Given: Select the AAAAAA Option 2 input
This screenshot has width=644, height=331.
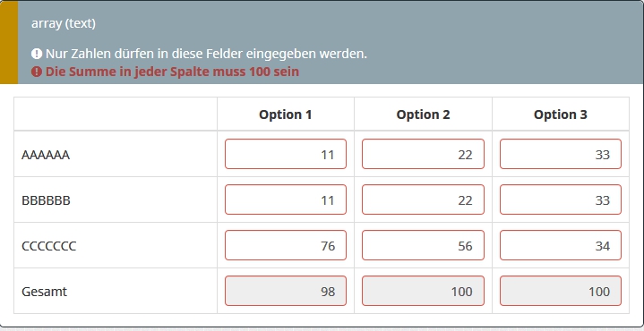Looking at the screenshot, I should [x=423, y=154].
